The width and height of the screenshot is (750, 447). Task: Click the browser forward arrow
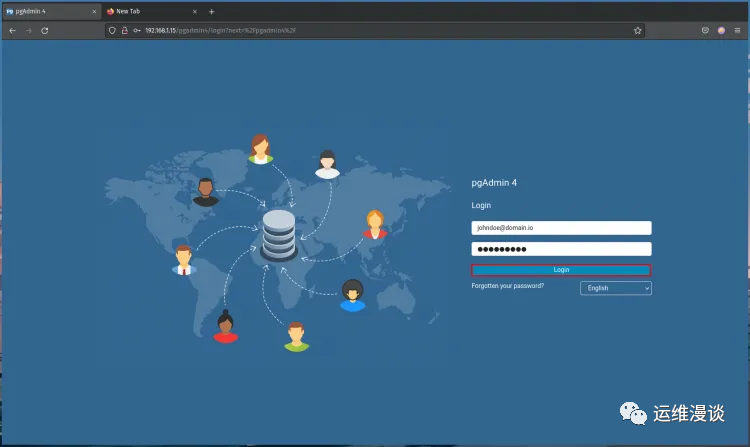coord(29,31)
